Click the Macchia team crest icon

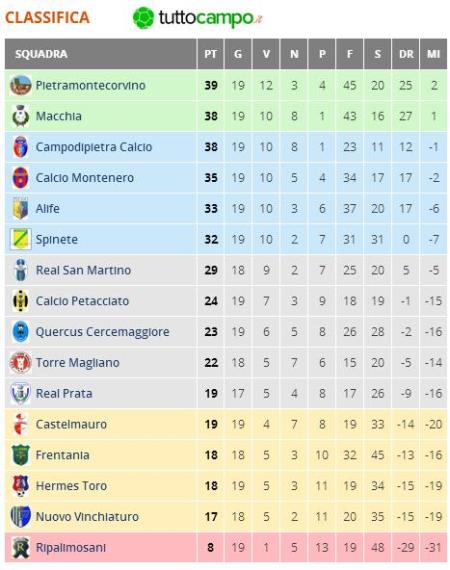coord(20,116)
